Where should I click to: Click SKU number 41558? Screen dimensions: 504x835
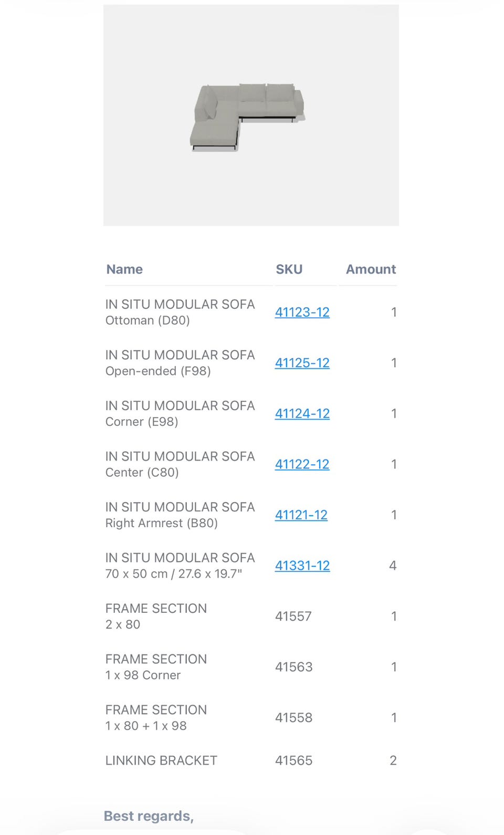(293, 718)
